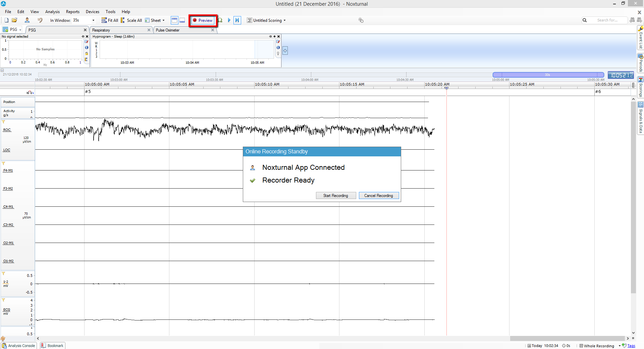Close the No signal selected panel
Screen dimensions: 644x349
pyautogui.click(x=87, y=36)
